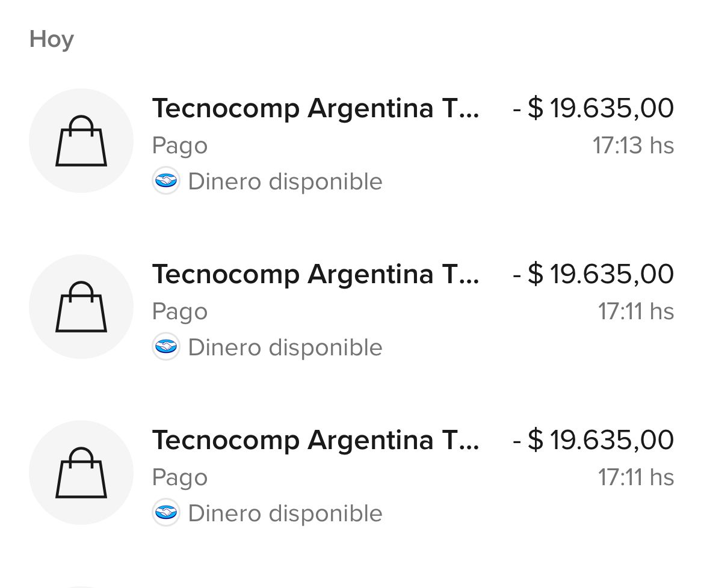704x588 pixels.
Task: Tap the "Pago" label in the first transaction
Action: tap(180, 146)
